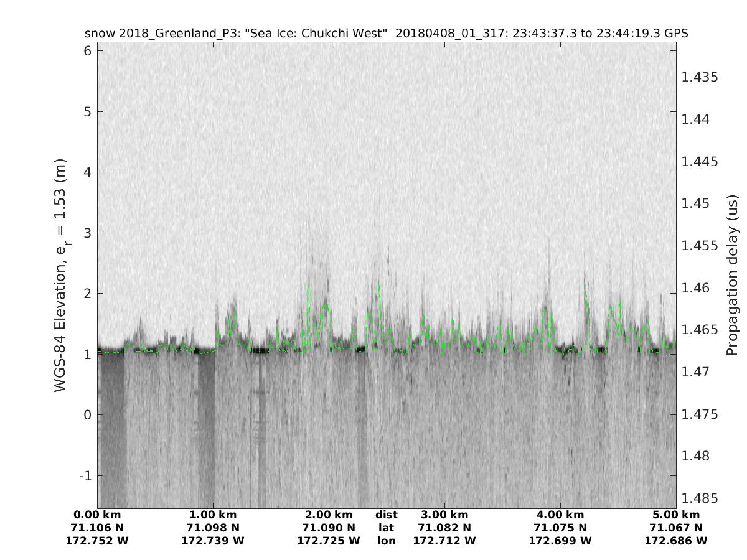Click the "lon" row label under the axis
The height and width of the screenshot is (560, 747).
point(386,541)
